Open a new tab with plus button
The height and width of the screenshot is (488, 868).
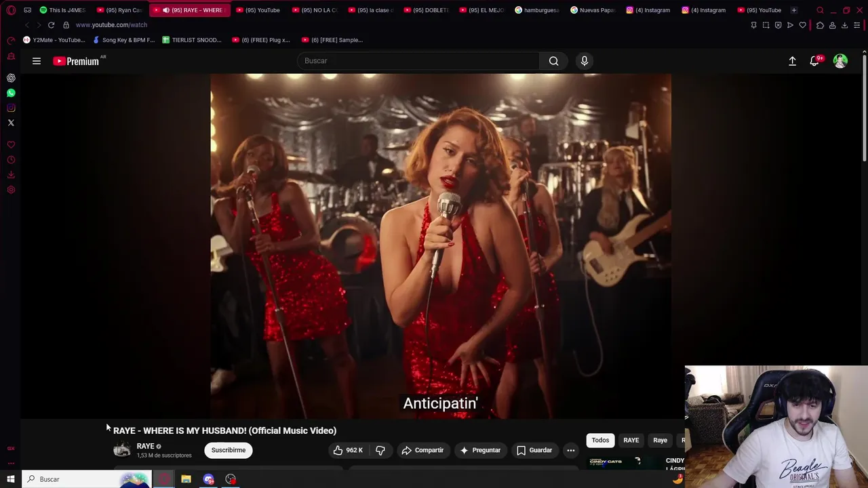(794, 10)
